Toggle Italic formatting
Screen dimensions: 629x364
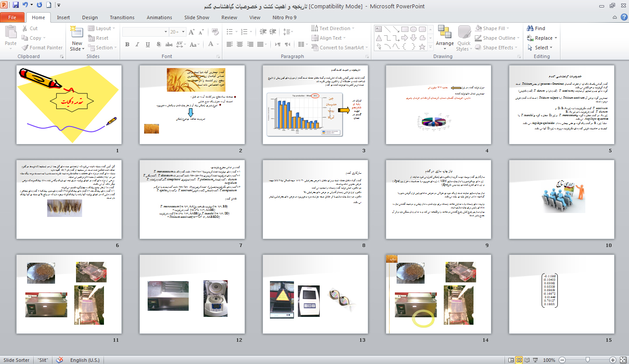(138, 45)
